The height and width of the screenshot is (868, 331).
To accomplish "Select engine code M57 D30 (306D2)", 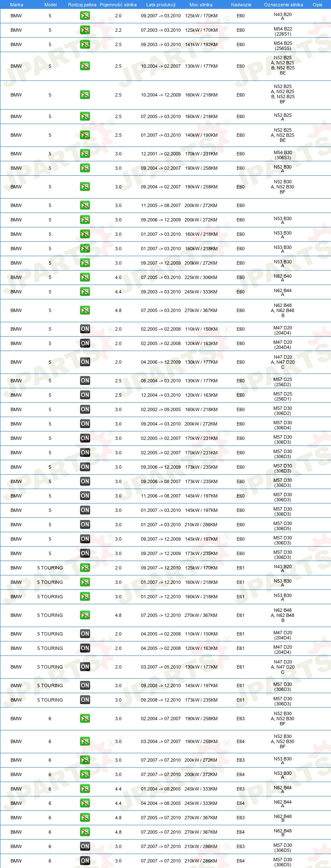I will [283, 411].
